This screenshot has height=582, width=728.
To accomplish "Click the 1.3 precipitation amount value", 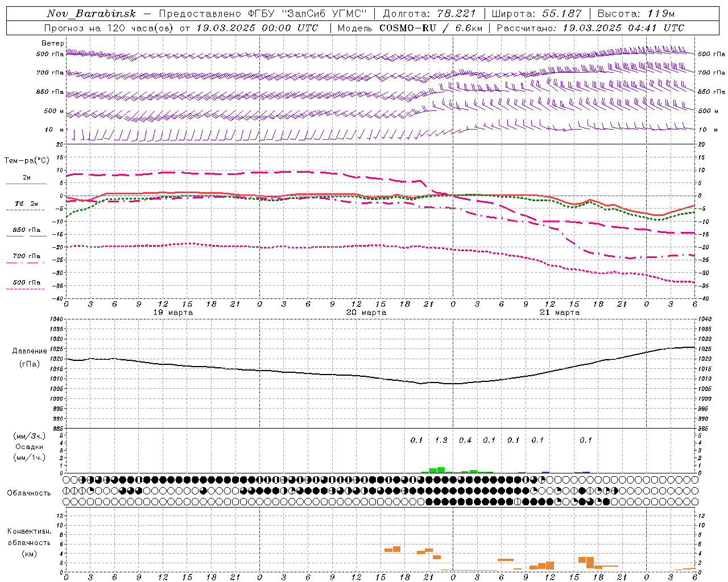I will pyautogui.click(x=441, y=440).
